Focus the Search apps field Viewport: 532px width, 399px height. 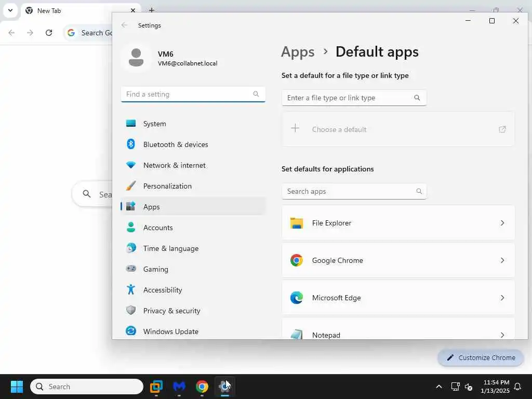(x=354, y=191)
